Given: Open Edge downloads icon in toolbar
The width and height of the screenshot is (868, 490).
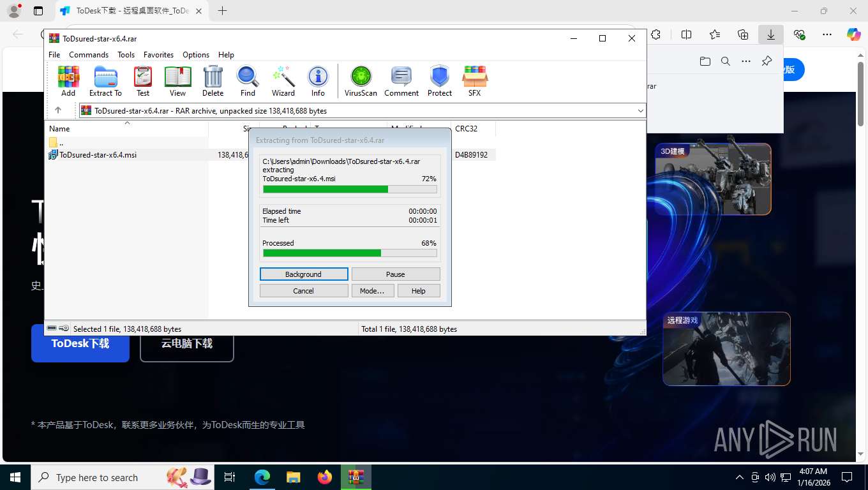Looking at the screenshot, I should click(771, 34).
